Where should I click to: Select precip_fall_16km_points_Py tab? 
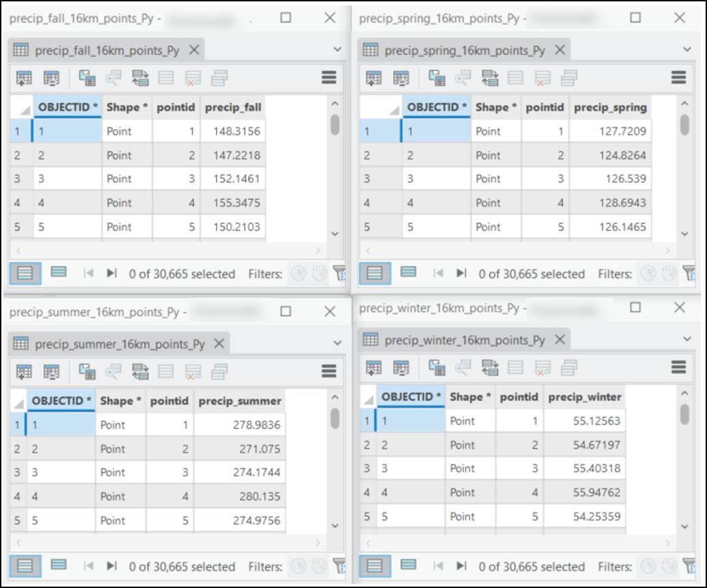click(x=107, y=50)
